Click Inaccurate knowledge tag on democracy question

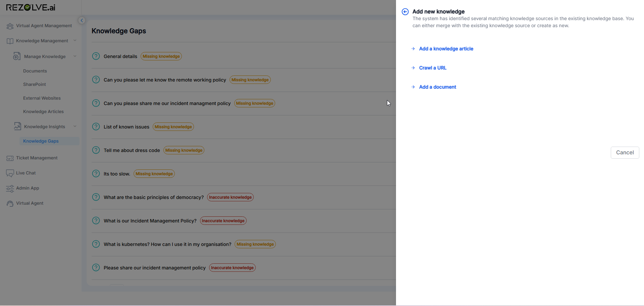[230, 197]
